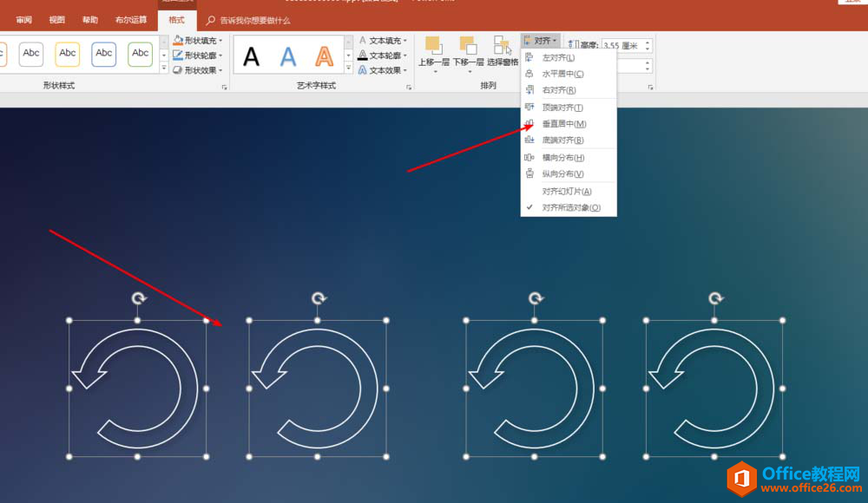
Task: Open the 文本效果 text effects dropdown
Action: pyautogui.click(x=406, y=70)
